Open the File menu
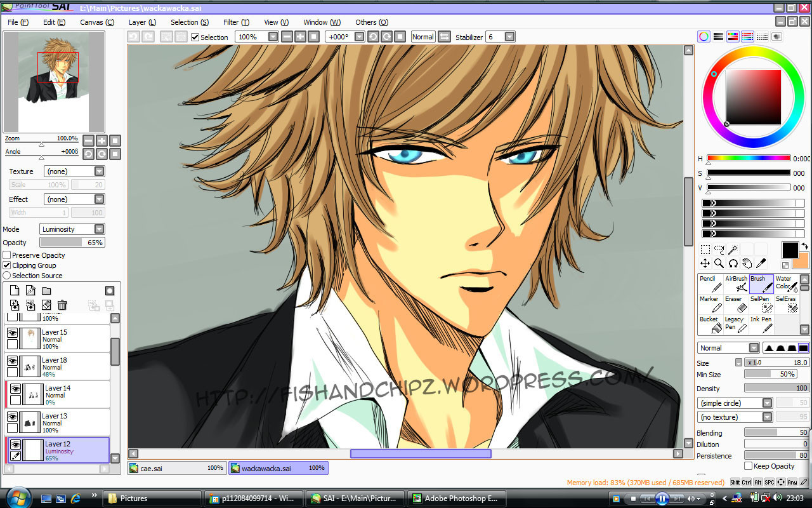The width and height of the screenshot is (812, 508). click(x=18, y=22)
